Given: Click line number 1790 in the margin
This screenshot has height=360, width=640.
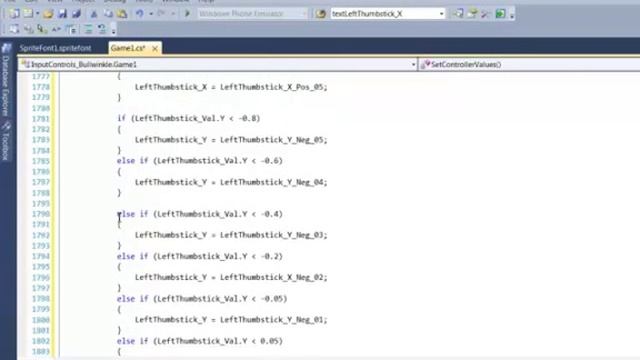Looking at the screenshot, I should (41, 214).
